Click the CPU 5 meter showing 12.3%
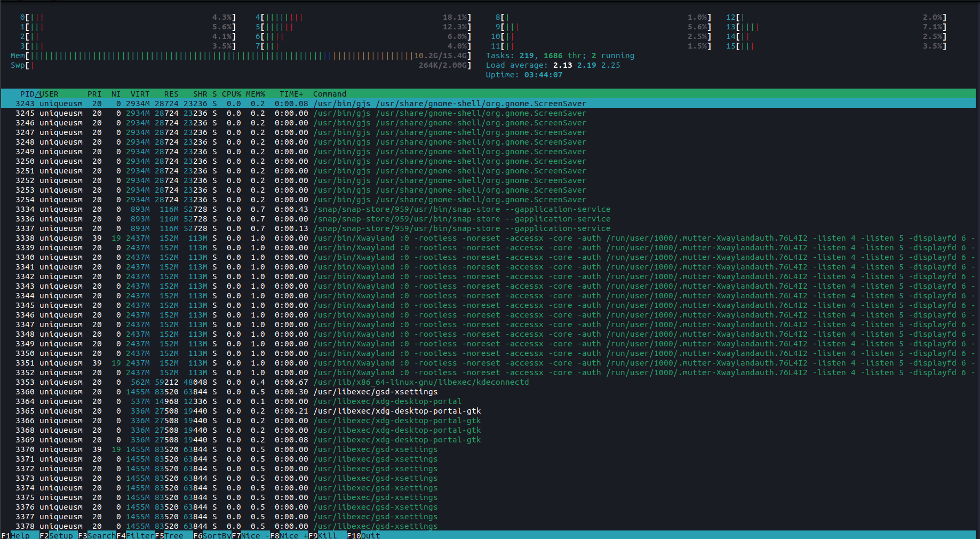This screenshot has height=539, width=980. 363,27
